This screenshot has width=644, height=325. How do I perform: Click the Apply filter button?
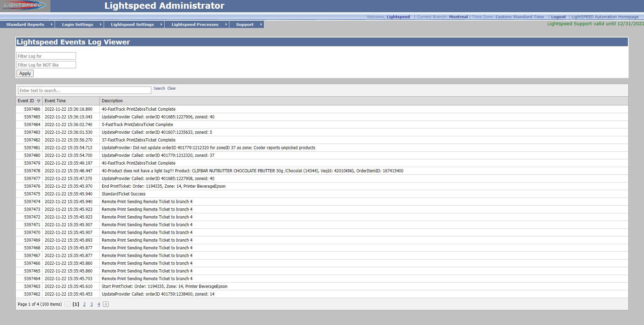tap(25, 74)
